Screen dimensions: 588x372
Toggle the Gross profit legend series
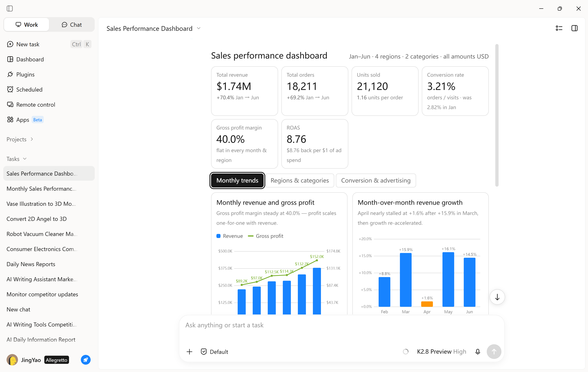265,236
